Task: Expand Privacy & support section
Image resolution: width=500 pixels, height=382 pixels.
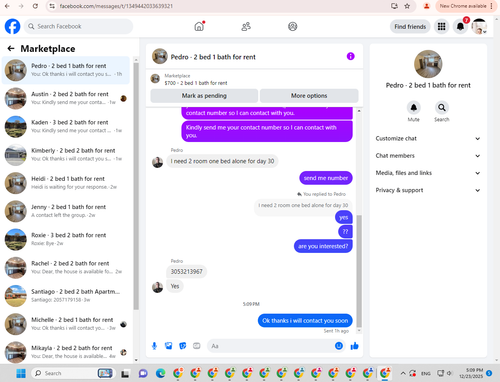Action: [428, 190]
